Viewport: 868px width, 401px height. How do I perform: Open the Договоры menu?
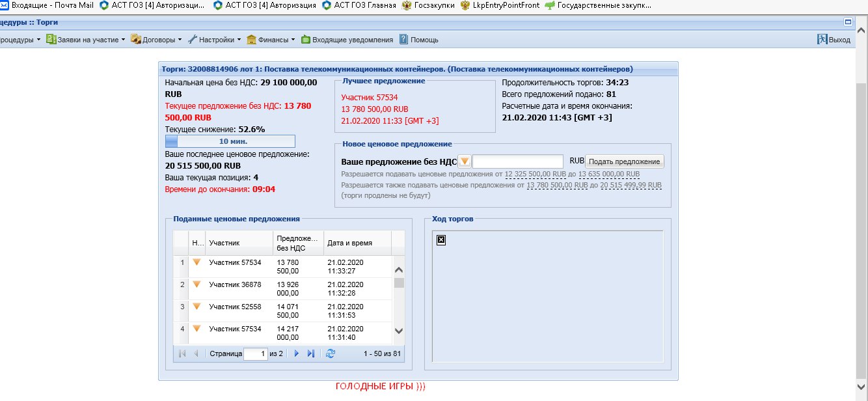click(157, 40)
